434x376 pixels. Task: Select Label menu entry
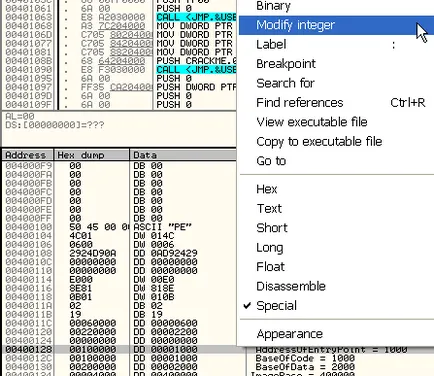point(336,45)
